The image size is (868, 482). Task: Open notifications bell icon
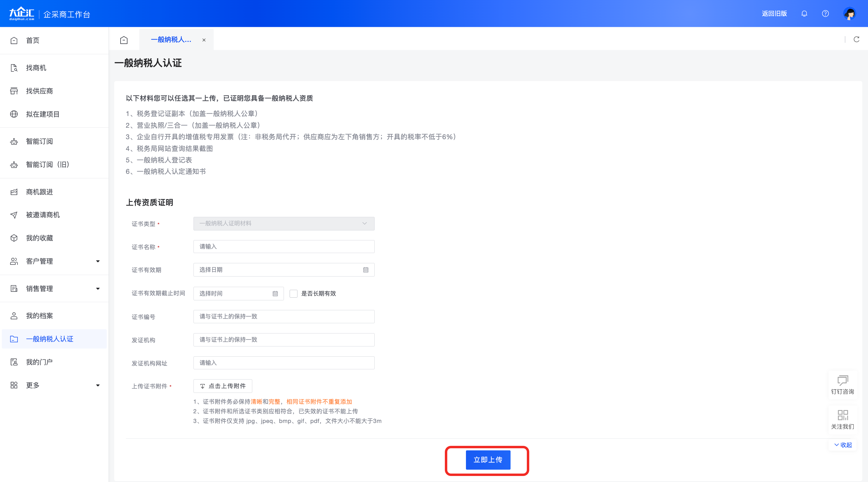point(804,14)
